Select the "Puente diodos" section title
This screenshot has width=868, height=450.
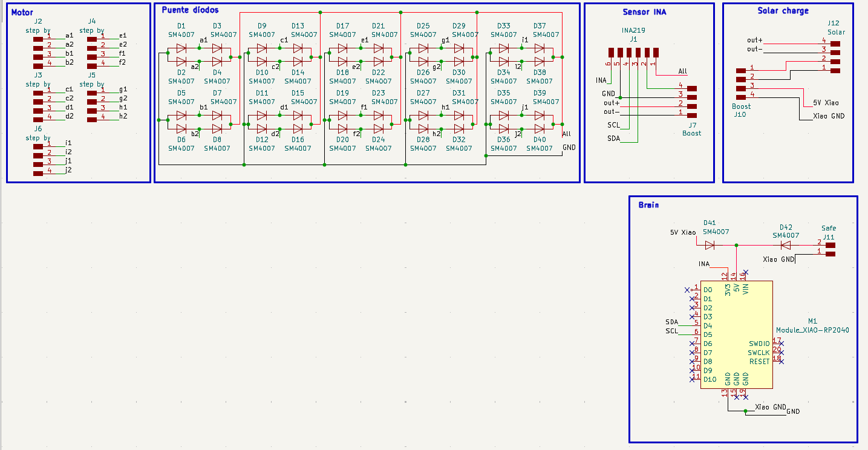pos(191,10)
